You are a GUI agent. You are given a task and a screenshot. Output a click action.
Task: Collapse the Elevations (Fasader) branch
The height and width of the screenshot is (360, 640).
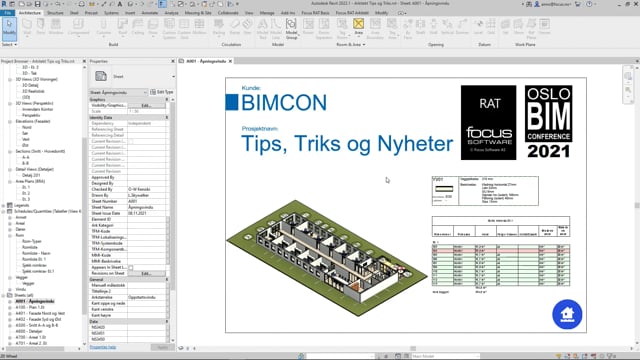(x=10, y=121)
